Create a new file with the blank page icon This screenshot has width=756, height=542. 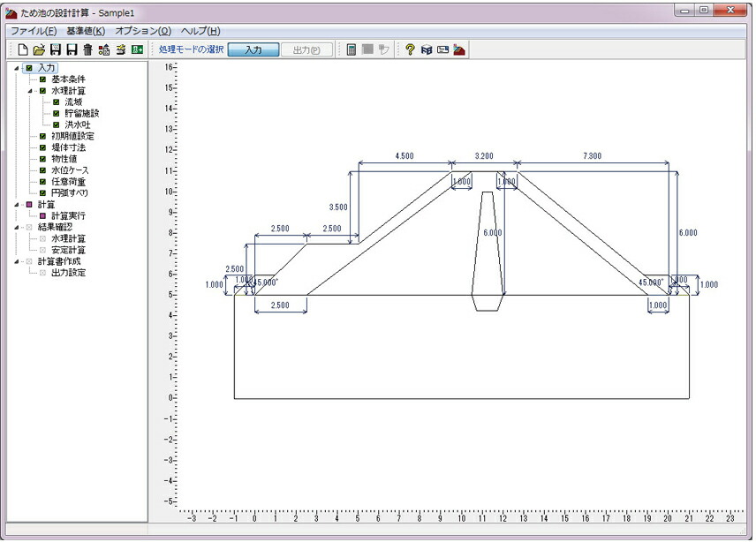click(x=23, y=49)
